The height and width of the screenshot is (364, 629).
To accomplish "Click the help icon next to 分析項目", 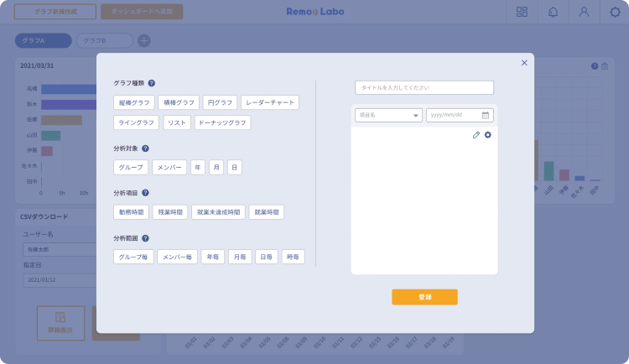I will pos(145,193).
